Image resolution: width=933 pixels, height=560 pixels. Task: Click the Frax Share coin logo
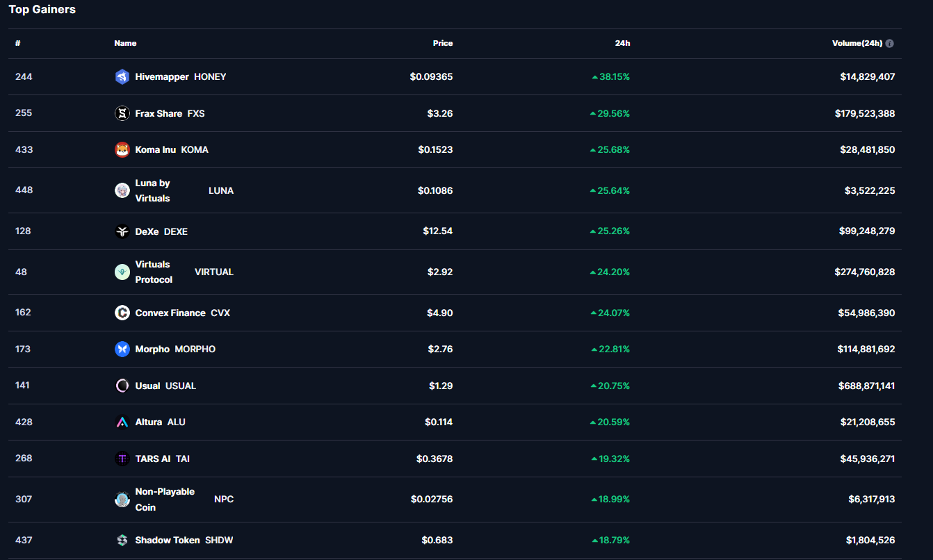pos(122,114)
